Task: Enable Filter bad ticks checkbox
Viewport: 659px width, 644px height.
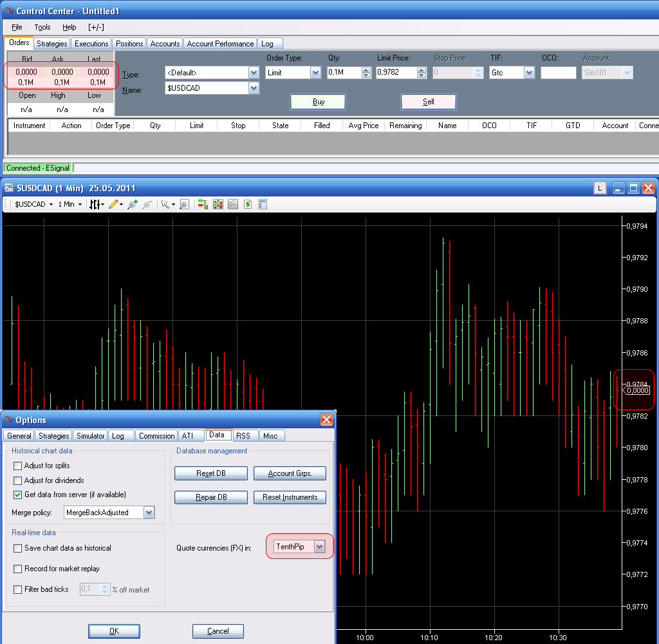Action: pyautogui.click(x=18, y=589)
